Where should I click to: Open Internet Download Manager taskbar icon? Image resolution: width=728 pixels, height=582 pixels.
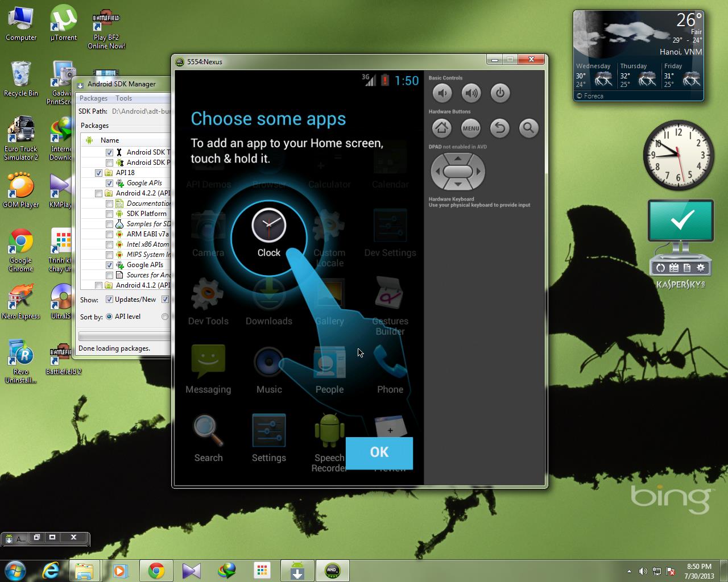point(227,571)
